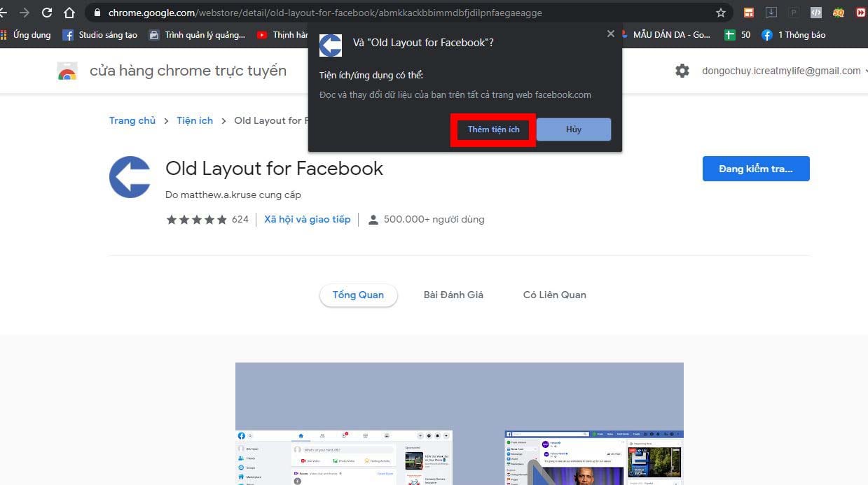Click the bookmark star in address bar
Image resolution: width=868 pixels, height=485 pixels.
tap(720, 12)
